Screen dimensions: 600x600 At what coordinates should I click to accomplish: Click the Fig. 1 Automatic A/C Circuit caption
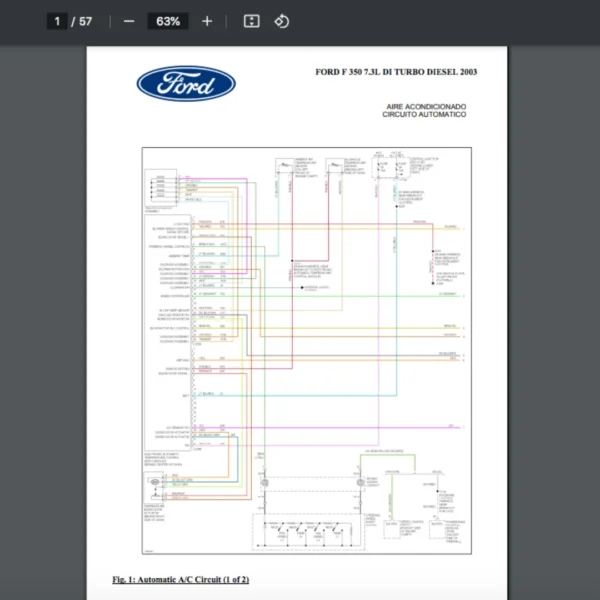(x=181, y=580)
